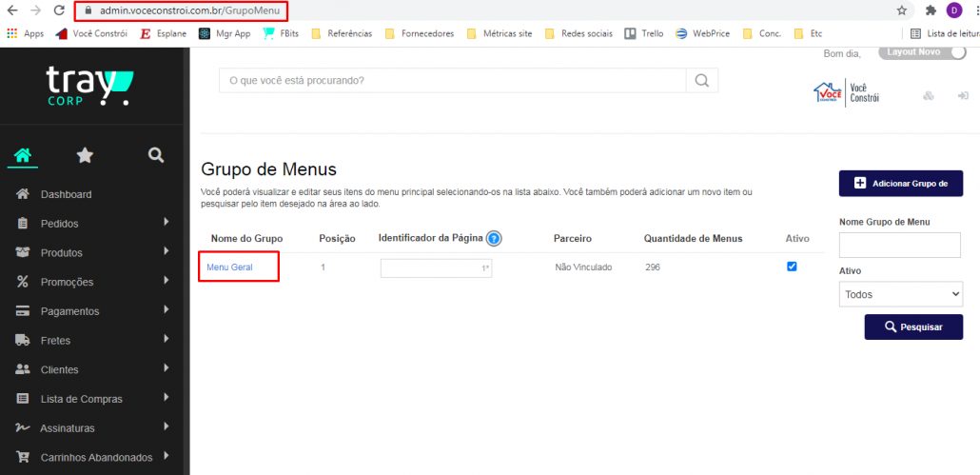Open the Menu Geral link
Image resolution: width=980 pixels, height=475 pixels.
229,267
